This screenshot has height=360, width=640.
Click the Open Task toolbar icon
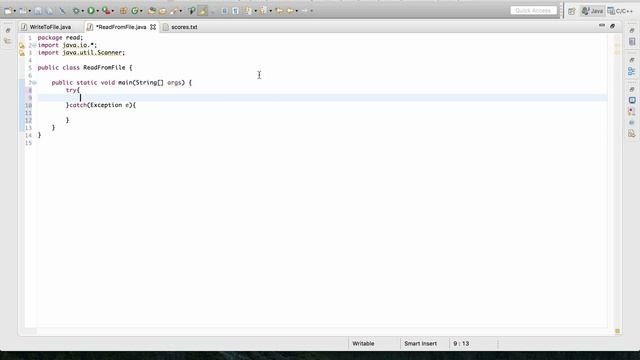click(x=162, y=11)
